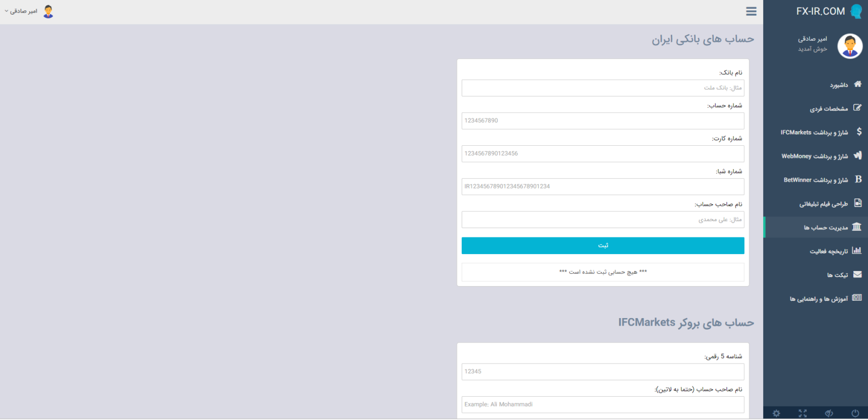This screenshot has height=420, width=868.
Task: Click the dollar sign icon for IFCMarkets
Action: coord(859,132)
